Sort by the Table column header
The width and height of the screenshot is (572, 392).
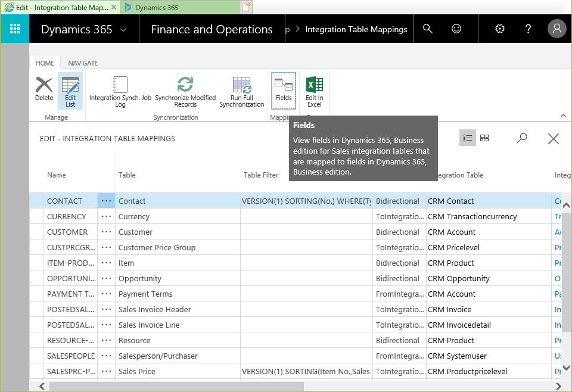(x=127, y=175)
